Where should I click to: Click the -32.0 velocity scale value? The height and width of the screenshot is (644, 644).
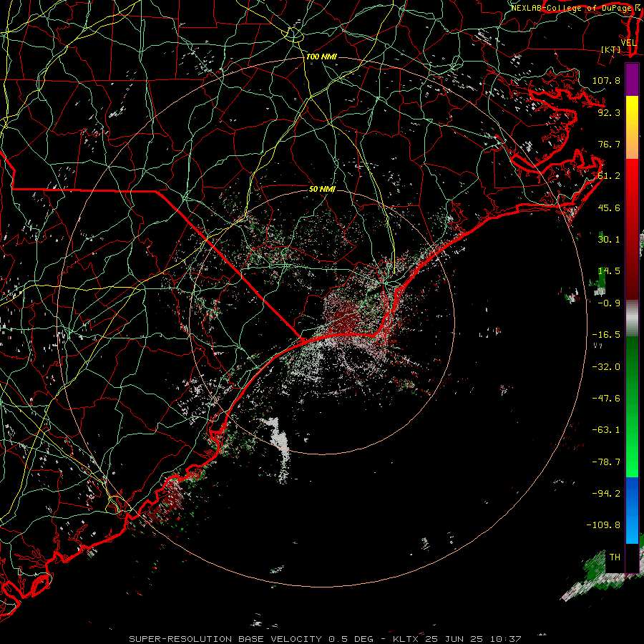[x=606, y=367]
